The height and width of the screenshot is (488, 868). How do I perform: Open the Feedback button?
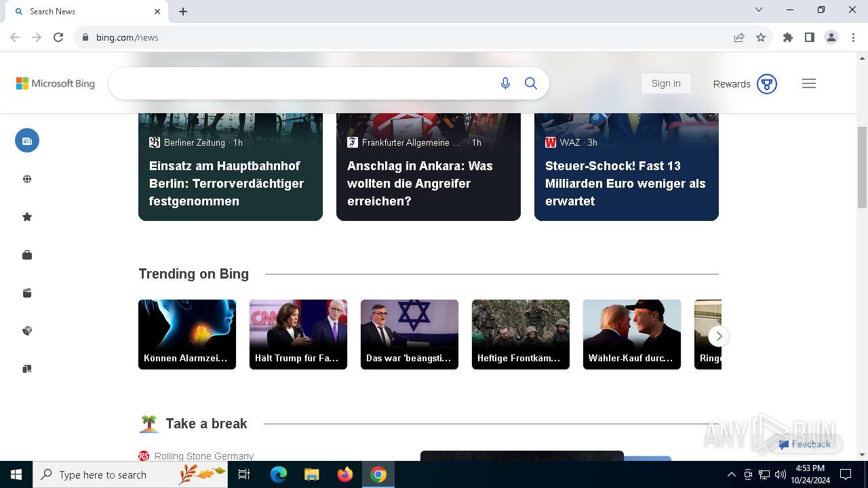pyautogui.click(x=804, y=445)
